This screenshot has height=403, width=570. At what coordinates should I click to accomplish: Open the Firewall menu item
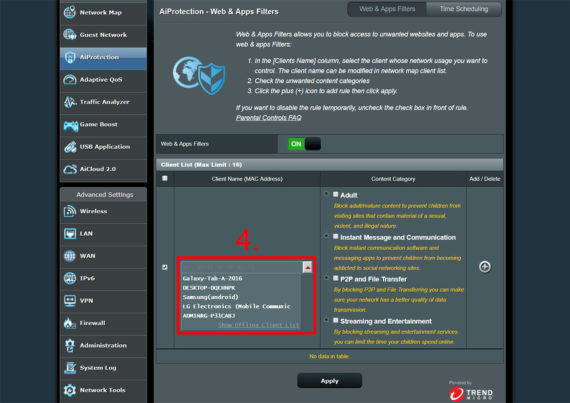[103, 323]
